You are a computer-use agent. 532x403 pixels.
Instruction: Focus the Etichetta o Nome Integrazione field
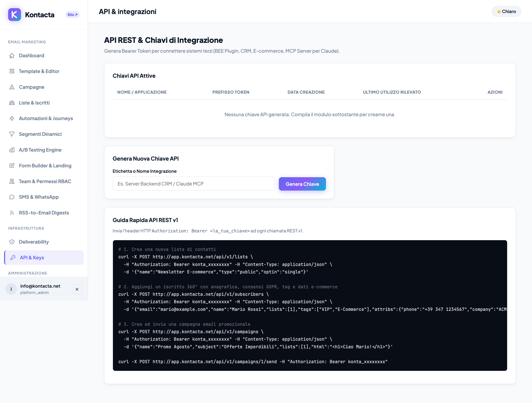click(194, 184)
